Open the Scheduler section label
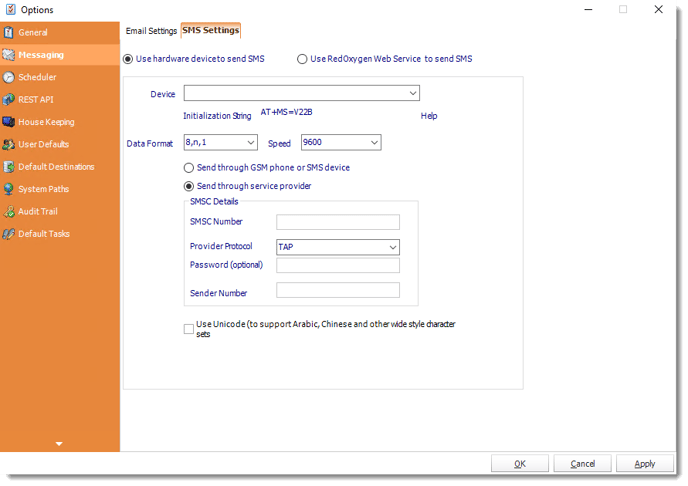688x486 pixels. click(37, 77)
